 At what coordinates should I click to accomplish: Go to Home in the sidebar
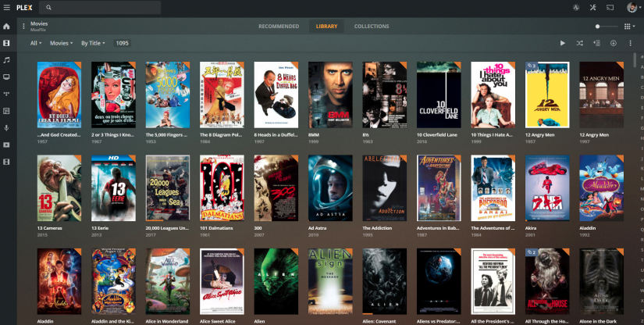pyautogui.click(x=6, y=27)
